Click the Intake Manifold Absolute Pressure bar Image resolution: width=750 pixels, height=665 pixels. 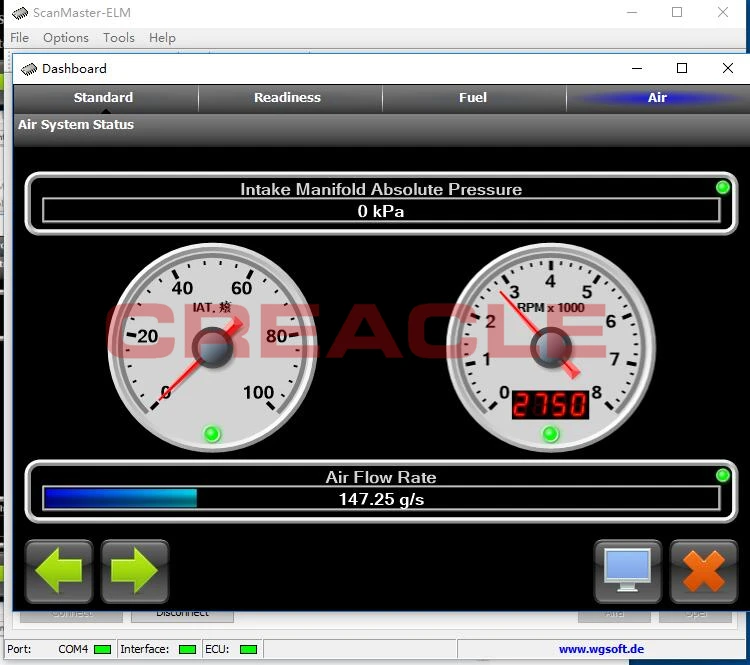(x=381, y=211)
